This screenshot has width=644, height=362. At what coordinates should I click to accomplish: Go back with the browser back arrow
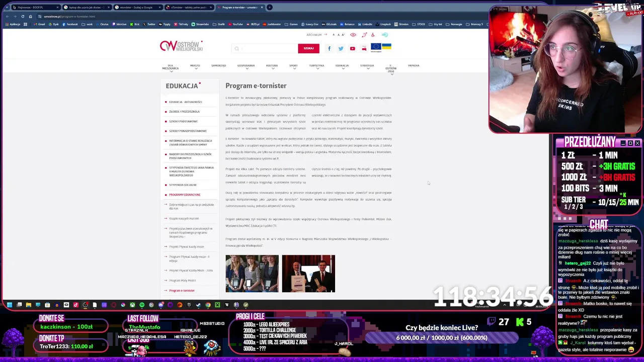click(7, 17)
